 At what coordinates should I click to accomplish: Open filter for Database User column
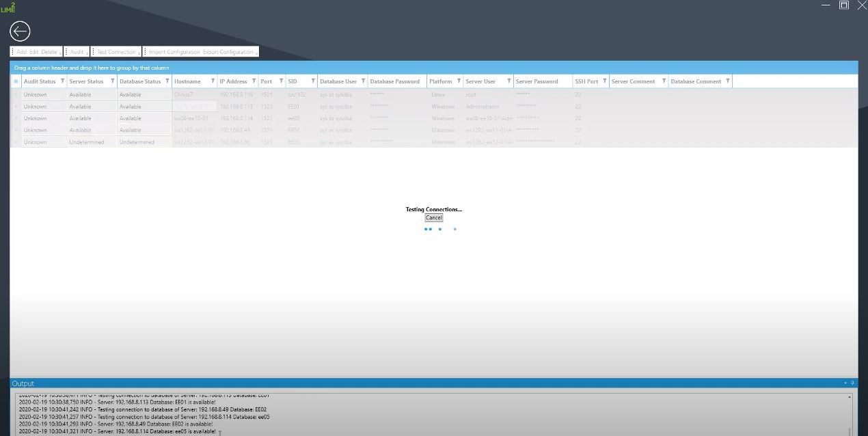(x=363, y=81)
